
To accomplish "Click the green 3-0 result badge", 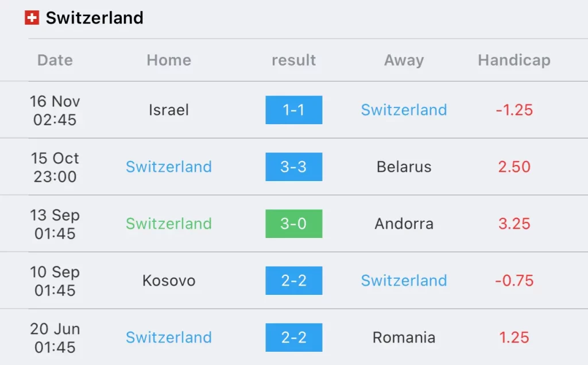I will point(293,224).
